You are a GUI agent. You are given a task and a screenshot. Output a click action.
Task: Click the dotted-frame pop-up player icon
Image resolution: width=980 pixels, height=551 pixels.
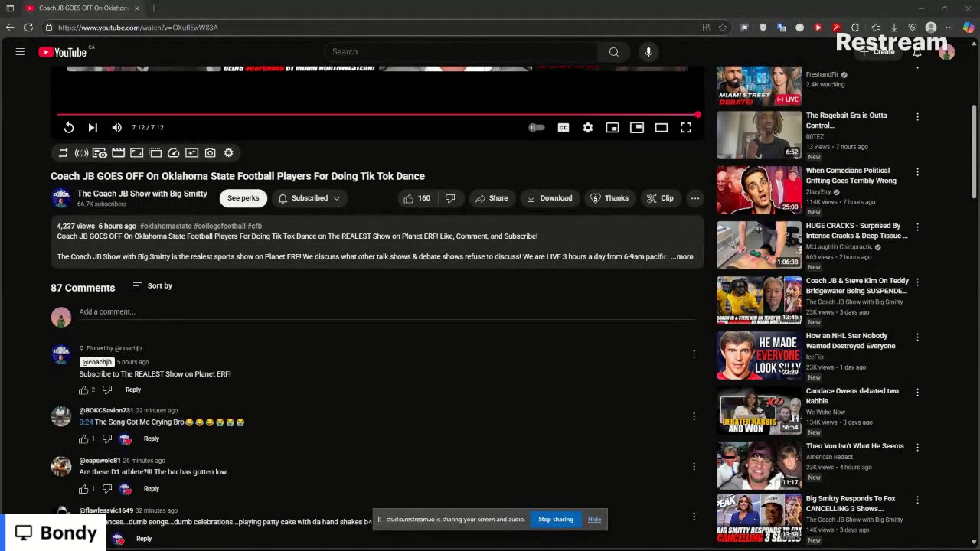(155, 153)
